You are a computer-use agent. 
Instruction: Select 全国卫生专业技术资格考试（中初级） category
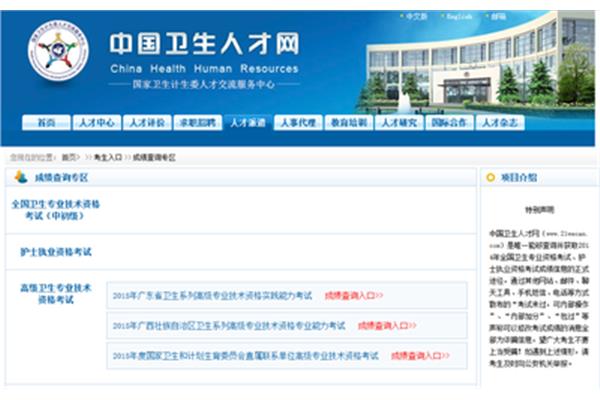(x=55, y=210)
